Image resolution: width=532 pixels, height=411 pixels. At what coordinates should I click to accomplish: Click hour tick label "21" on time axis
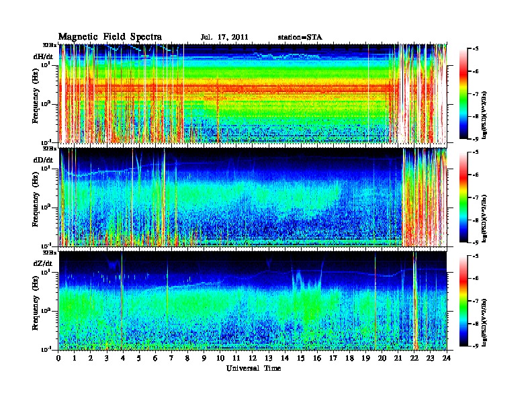pyautogui.click(x=398, y=358)
